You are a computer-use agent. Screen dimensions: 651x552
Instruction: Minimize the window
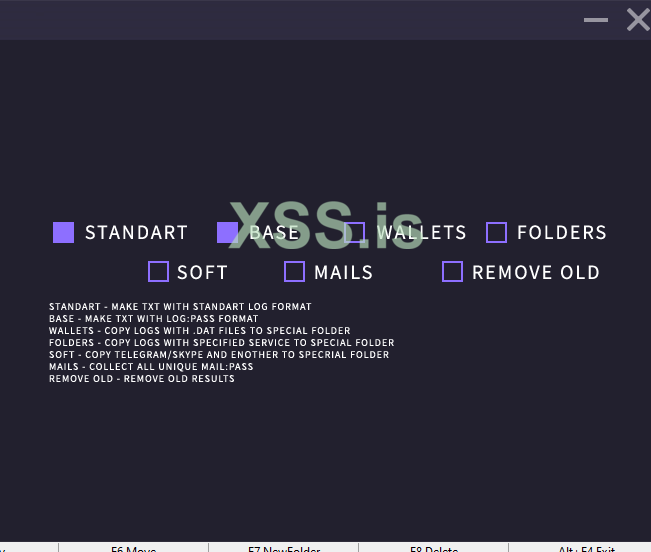pyautogui.click(x=596, y=20)
